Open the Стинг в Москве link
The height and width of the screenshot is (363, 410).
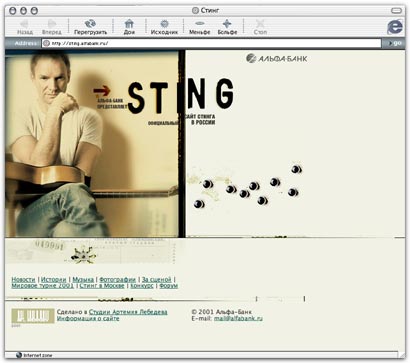102,286
